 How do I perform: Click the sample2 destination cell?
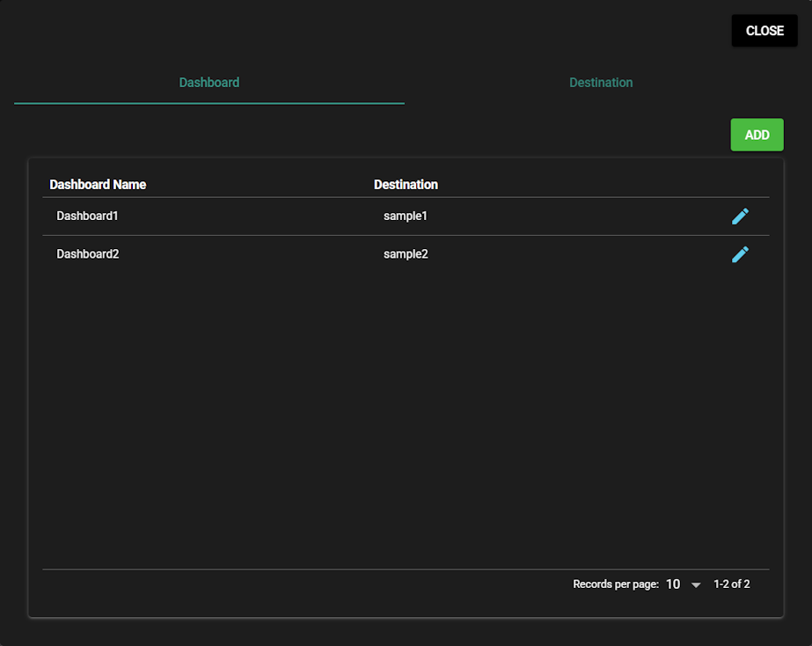pyautogui.click(x=406, y=254)
